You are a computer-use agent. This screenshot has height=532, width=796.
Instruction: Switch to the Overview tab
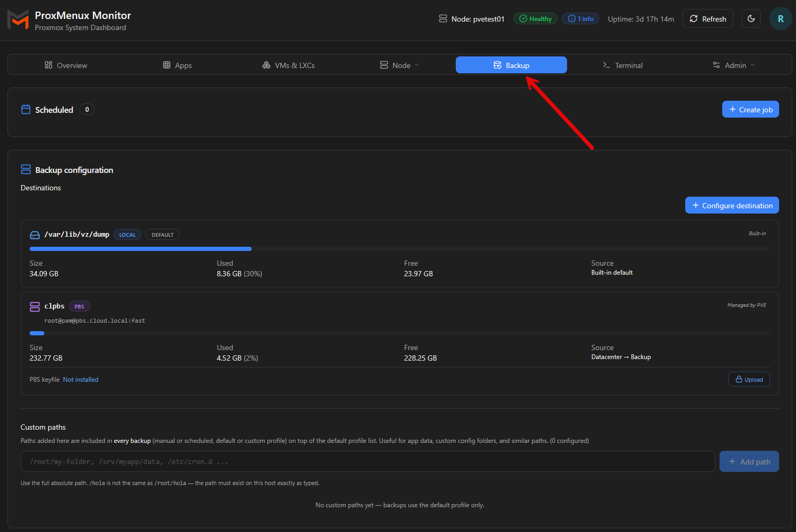point(66,65)
